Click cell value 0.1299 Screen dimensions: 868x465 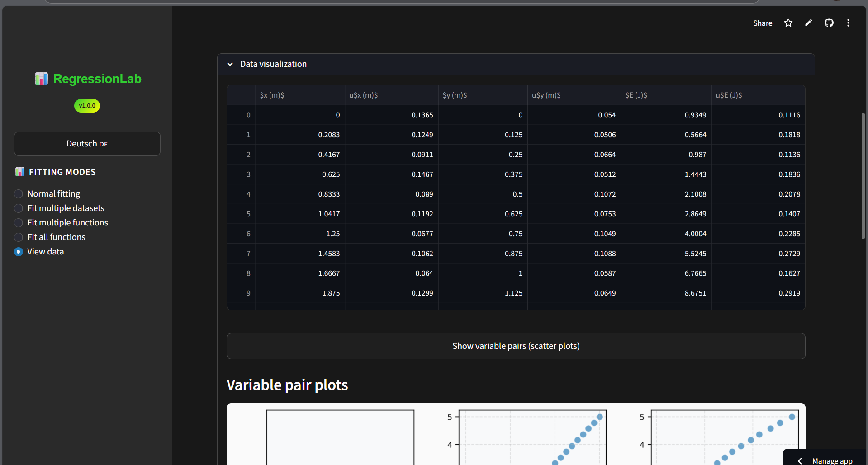click(392, 293)
